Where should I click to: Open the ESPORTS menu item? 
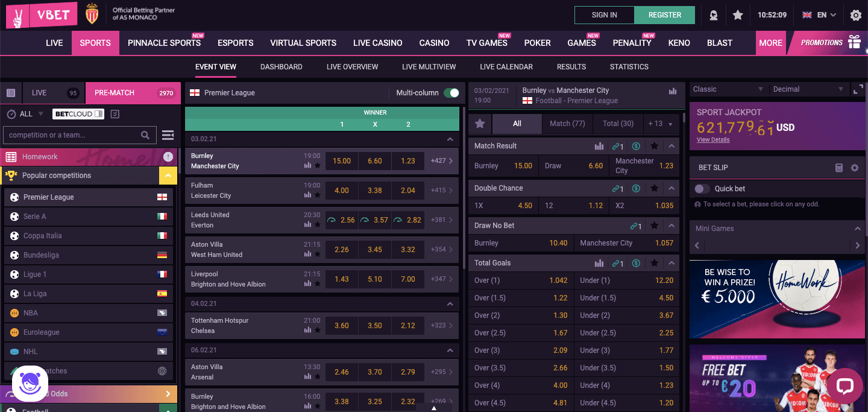tap(235, 43)
